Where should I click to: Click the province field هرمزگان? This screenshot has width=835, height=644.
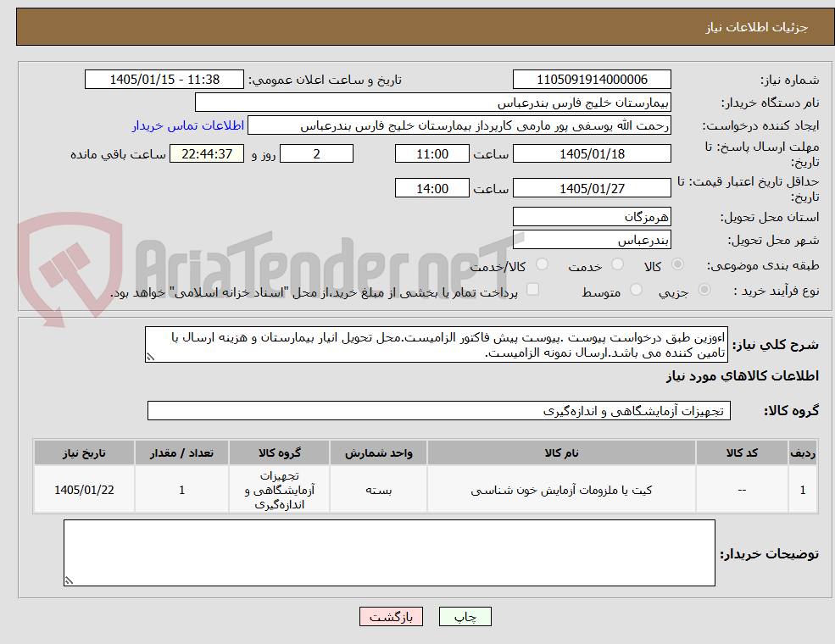[592, 217]
